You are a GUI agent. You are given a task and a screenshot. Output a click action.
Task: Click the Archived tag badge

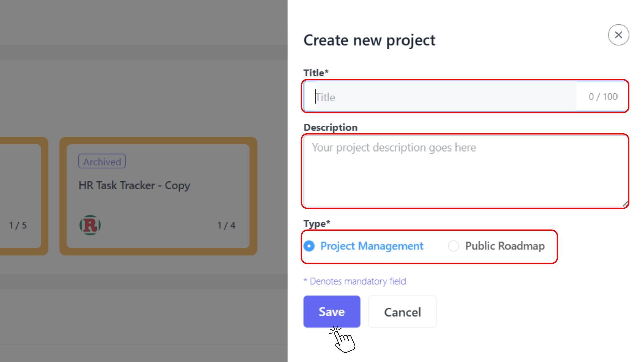[x=102, y=162]
